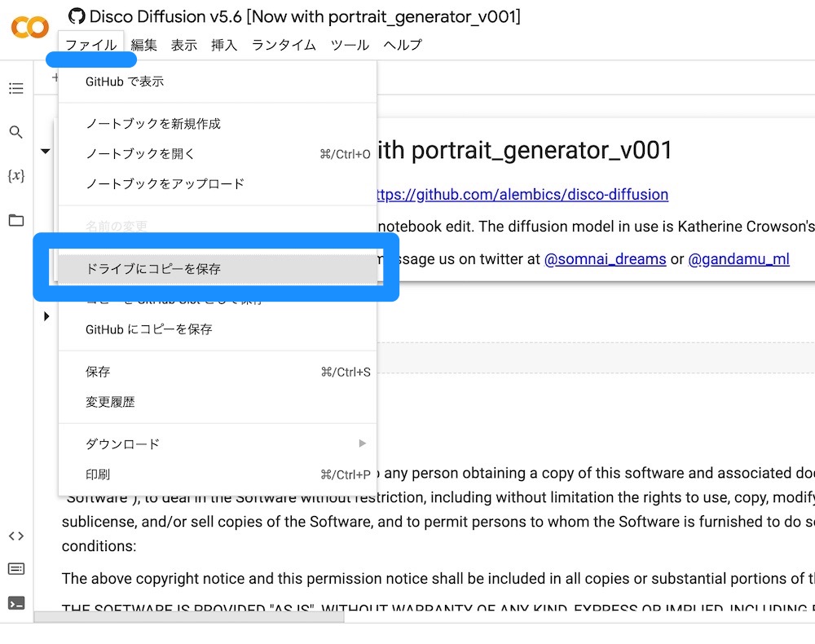The image size is (815, 644).
Task: Choose ノートブックをアップロード
Action: point(218,184)
